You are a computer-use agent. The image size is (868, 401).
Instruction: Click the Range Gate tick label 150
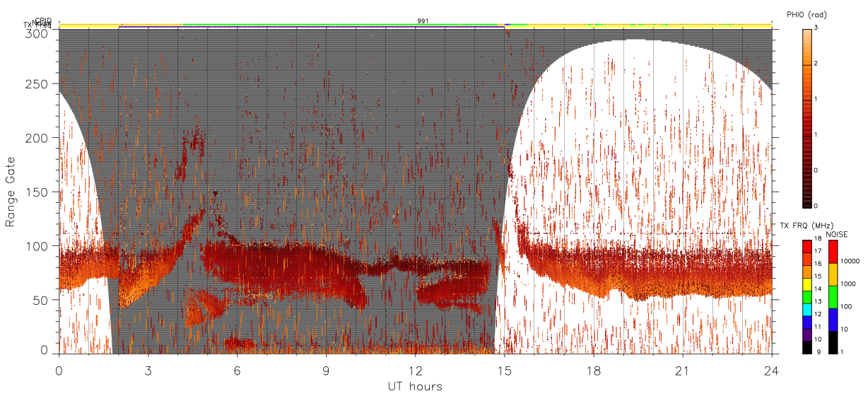point(36,192)
